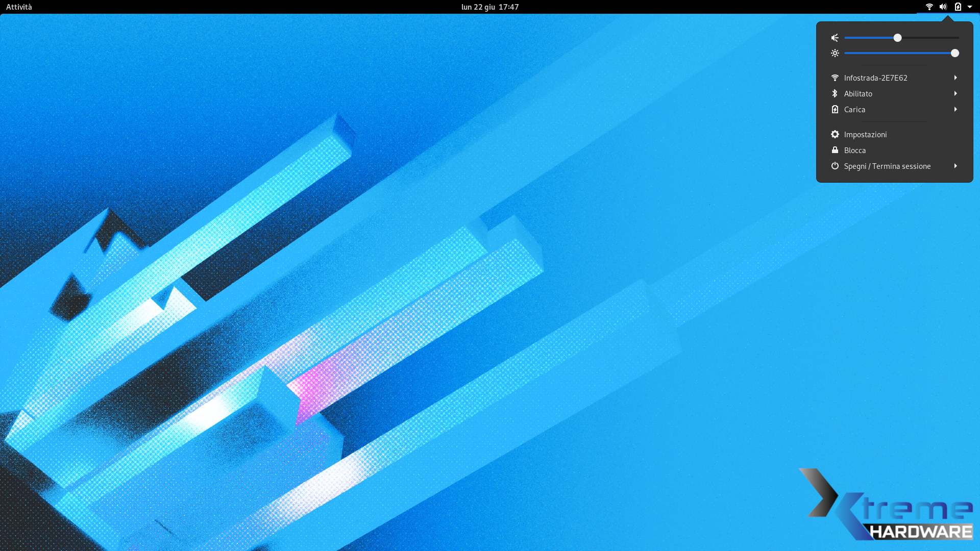Expand Spegni / Termina sessione arrow
The width and height of the screenshot is (980, 551).
click(955, 166)
